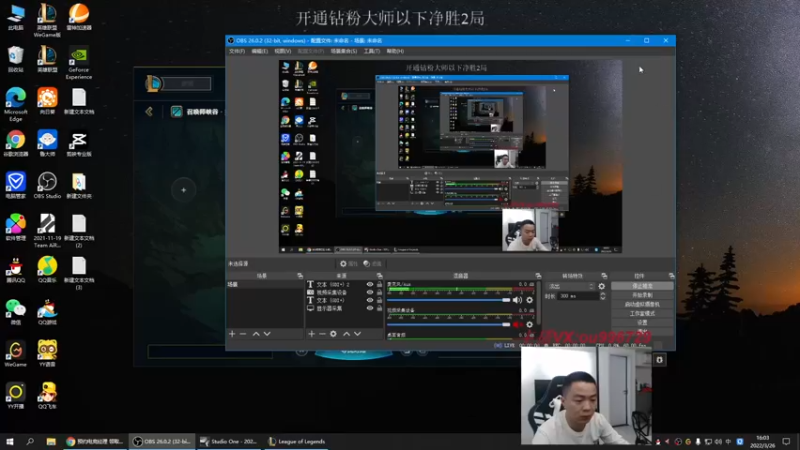
Task: Click 设置 settings button in controls
Action: [x=642, y=323]
